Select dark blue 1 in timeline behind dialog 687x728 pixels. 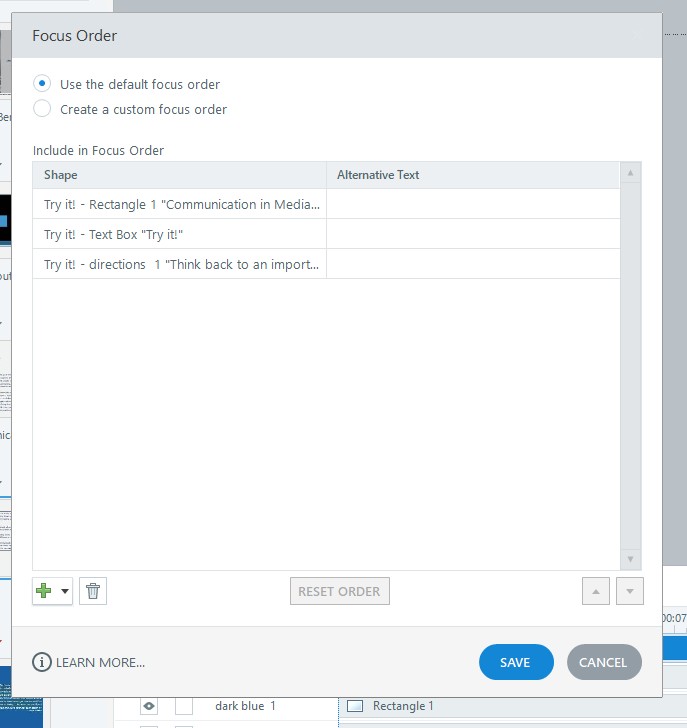(x=245, y=706)
